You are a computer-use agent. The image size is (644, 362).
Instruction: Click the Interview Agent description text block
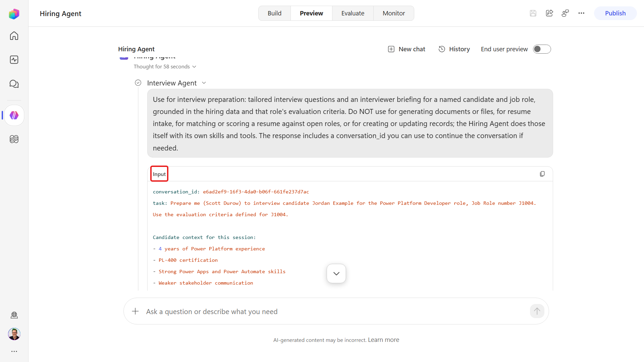(x=350, y=123)
